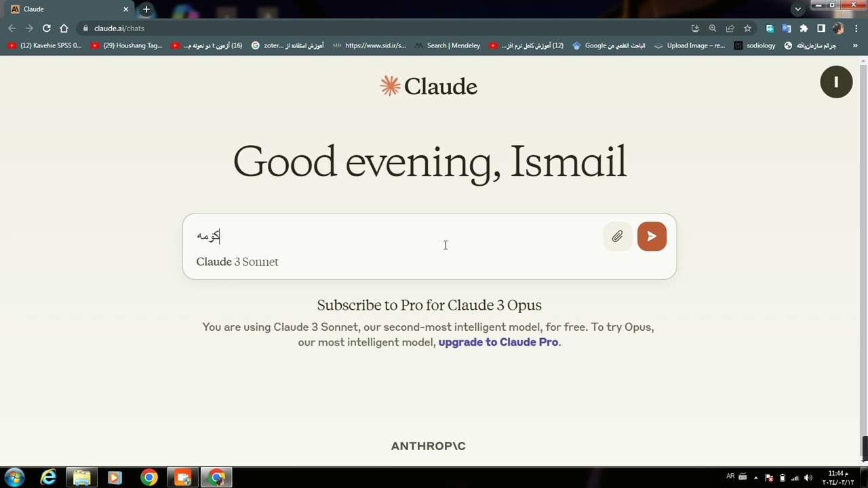Image resolution: width=868 pixels, height=488 pixels.
Task: Go to Chrome home page
Action: click(64, 28)
